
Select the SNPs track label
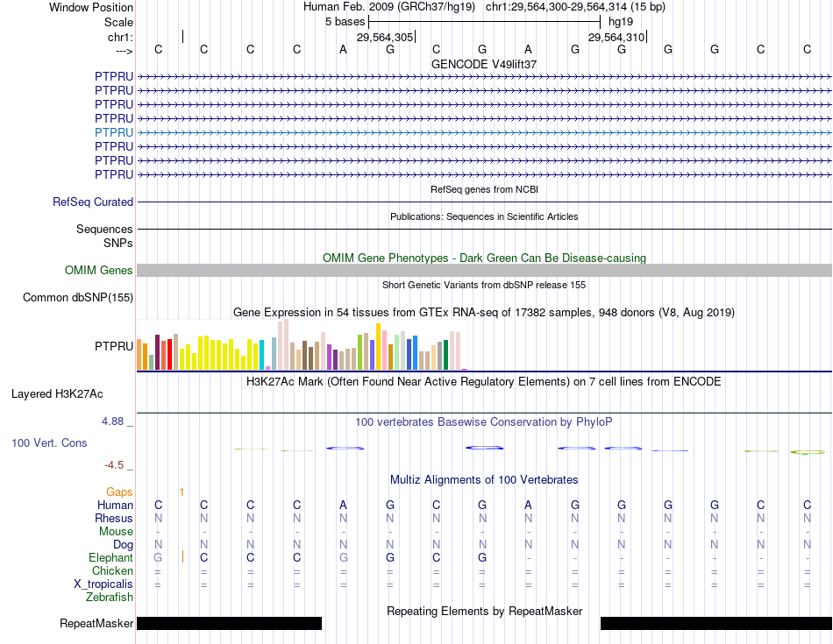(118, 244)
